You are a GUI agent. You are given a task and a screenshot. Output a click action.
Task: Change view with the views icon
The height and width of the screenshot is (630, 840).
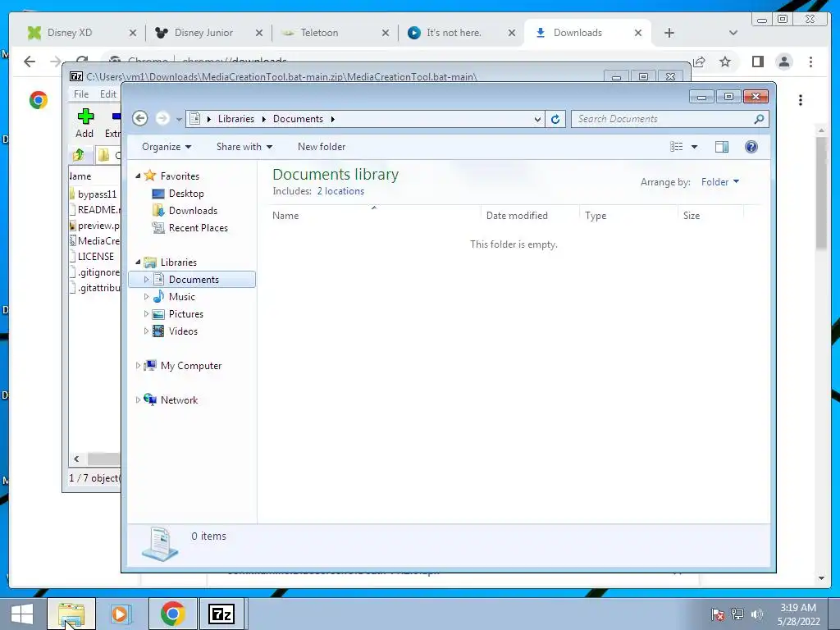click(677, 147)
